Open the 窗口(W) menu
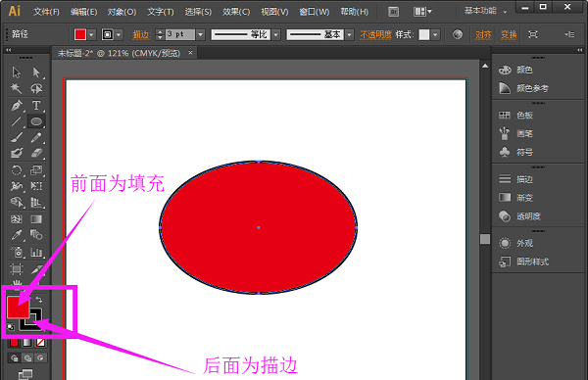 [x=315, y=12]
